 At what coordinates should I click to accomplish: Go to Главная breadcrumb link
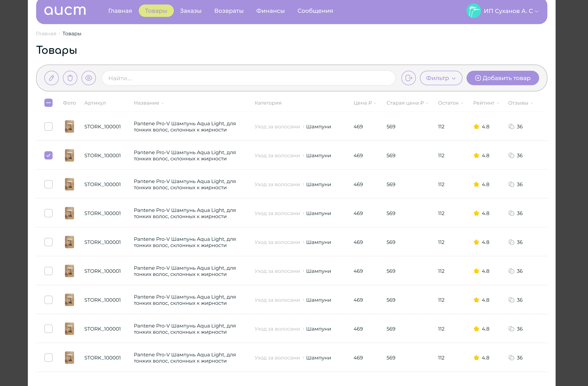pos(46,34)
